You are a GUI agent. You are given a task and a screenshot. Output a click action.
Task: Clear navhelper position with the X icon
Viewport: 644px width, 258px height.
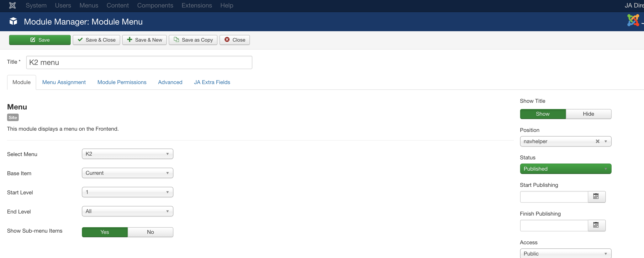597,141
